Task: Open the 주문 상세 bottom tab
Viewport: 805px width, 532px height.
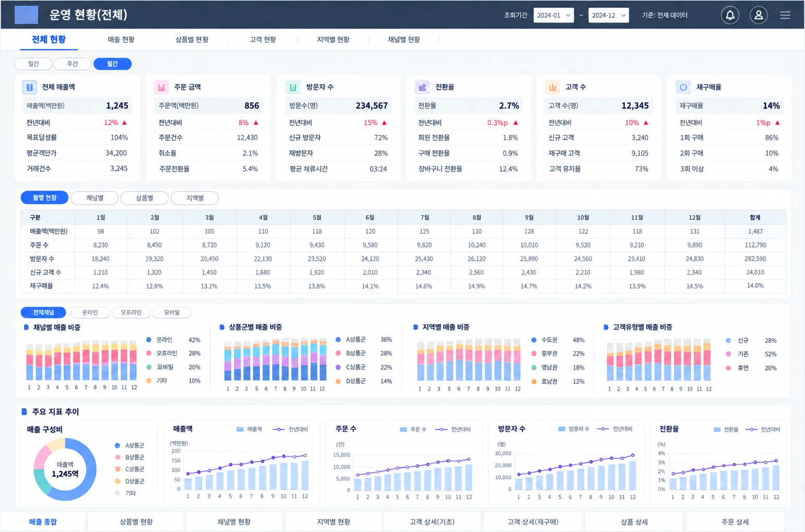Action: pos(735,522)
